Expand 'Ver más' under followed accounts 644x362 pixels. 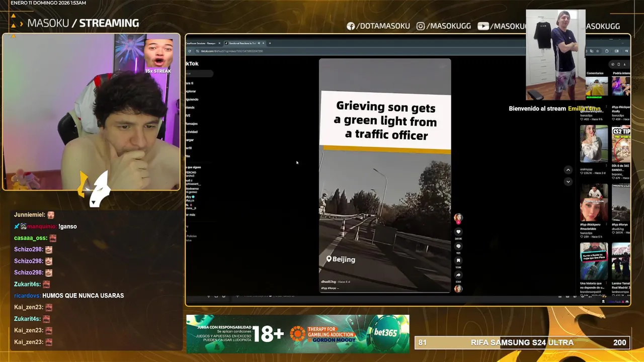191,215
